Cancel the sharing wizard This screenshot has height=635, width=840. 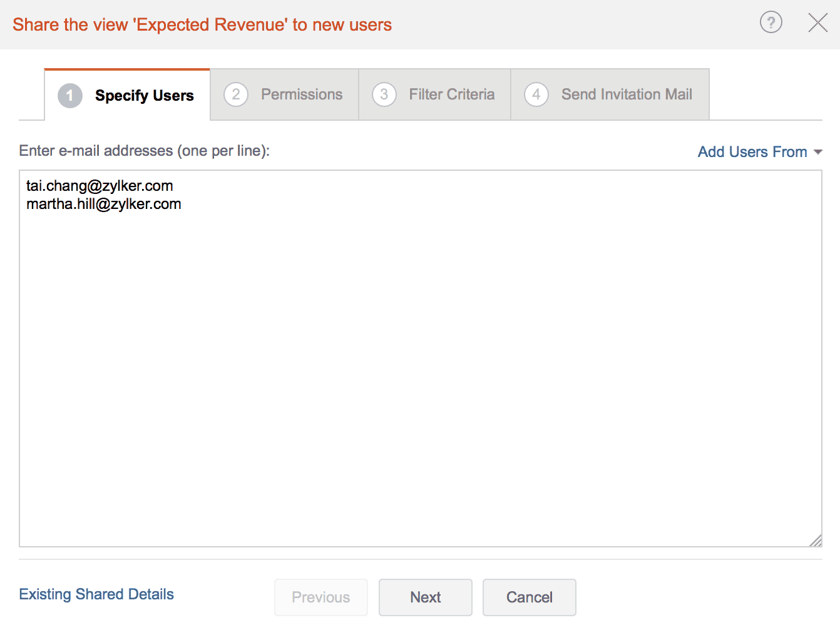530,597
